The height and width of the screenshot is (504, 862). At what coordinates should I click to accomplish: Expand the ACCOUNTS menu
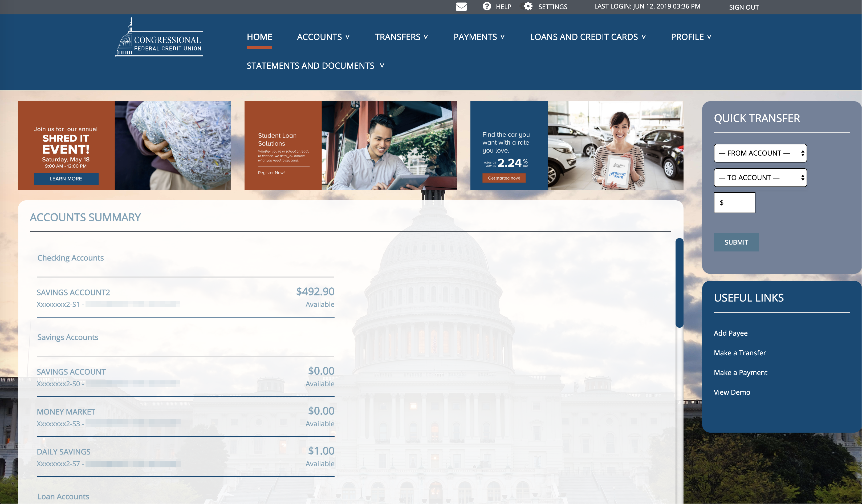(323, 37)
